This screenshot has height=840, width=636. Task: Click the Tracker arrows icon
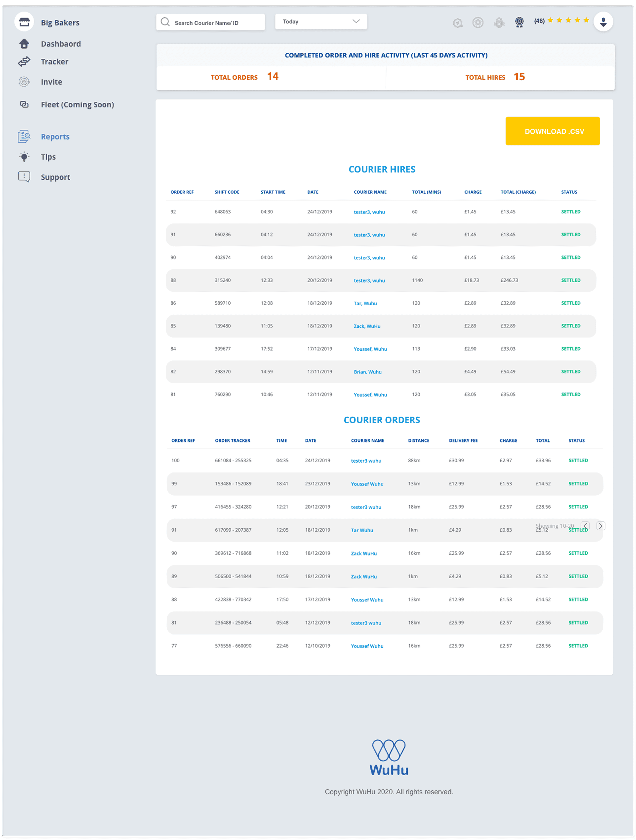24,62
